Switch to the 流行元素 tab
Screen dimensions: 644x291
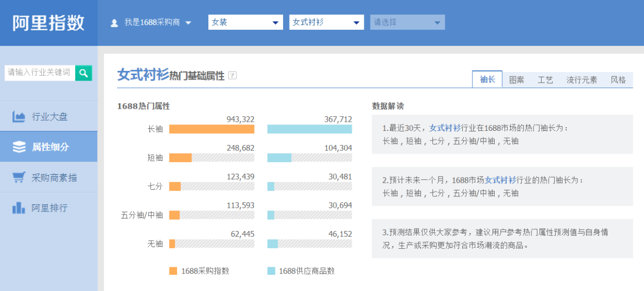[x=582, y=80]
